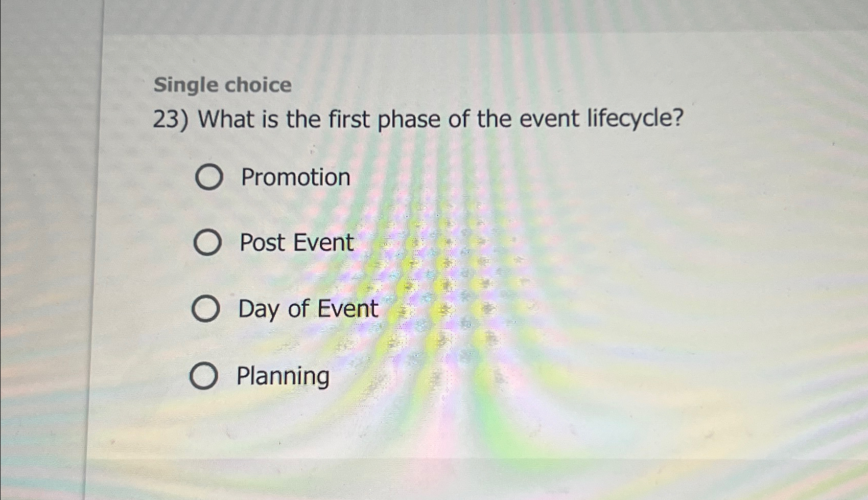The image size is (868, 500).
Task: Click the circle next to Day of Event
Action: coord(205,309)
